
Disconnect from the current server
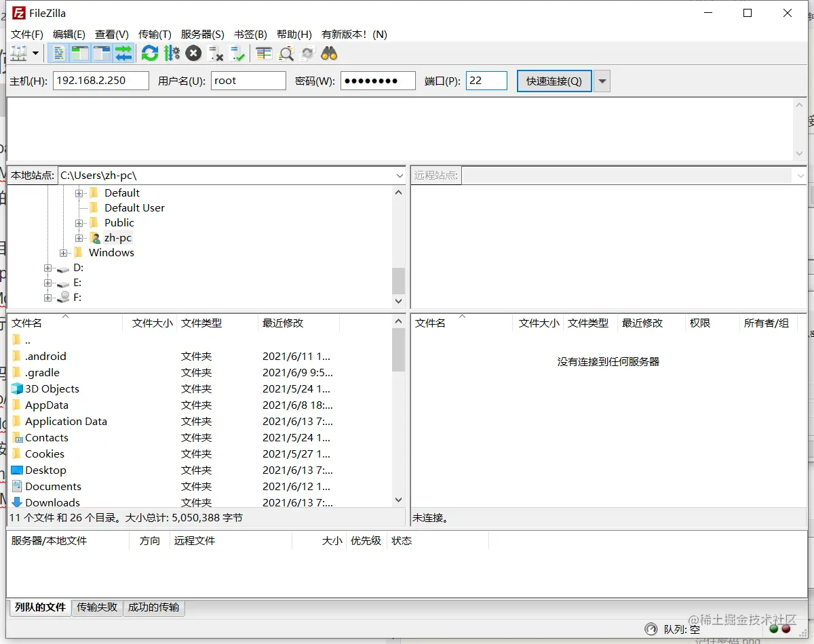click(214, 53)
